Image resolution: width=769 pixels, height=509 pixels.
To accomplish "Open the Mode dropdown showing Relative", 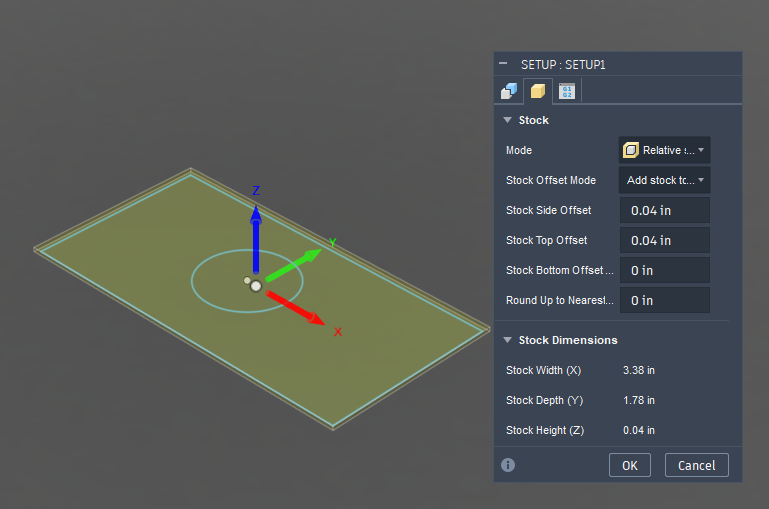I will (x=664, y=150).
